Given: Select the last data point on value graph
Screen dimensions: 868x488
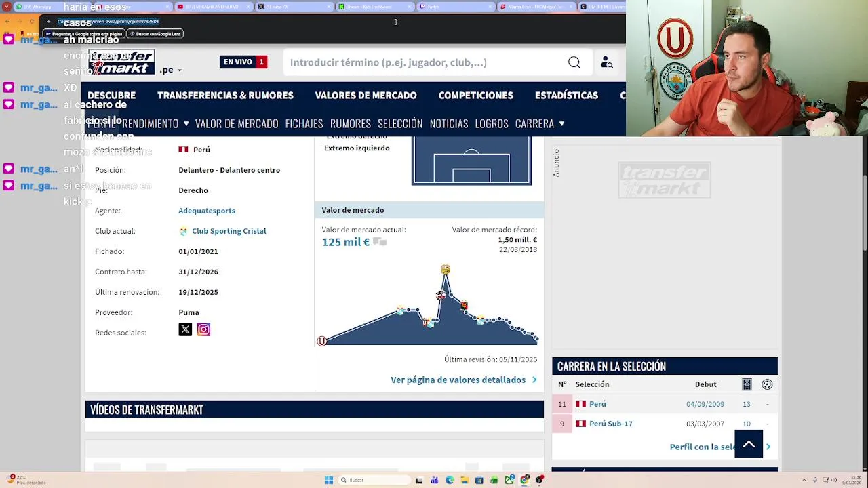Looking at the screenshot, I should point(536,338).
